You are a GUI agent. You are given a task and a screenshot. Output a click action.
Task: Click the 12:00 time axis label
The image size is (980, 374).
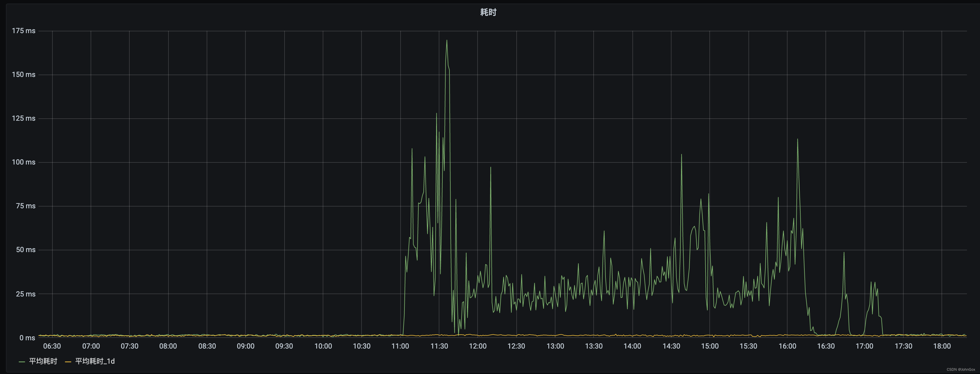pyautogui.click(x=478, y=346)
